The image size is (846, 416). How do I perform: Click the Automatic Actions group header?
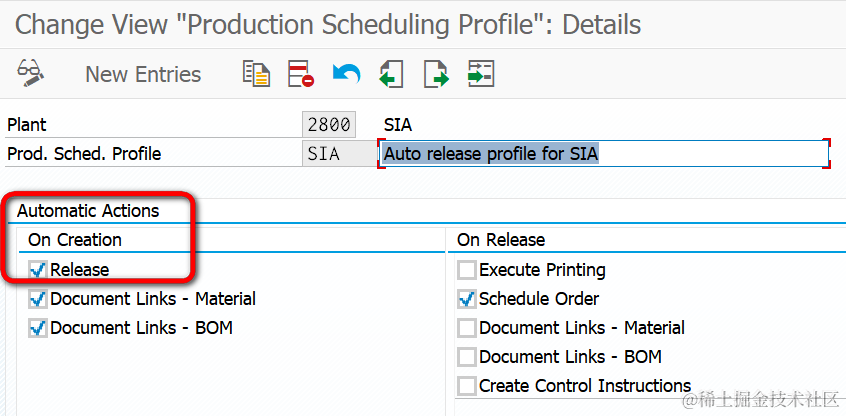(x=88, y=211)
